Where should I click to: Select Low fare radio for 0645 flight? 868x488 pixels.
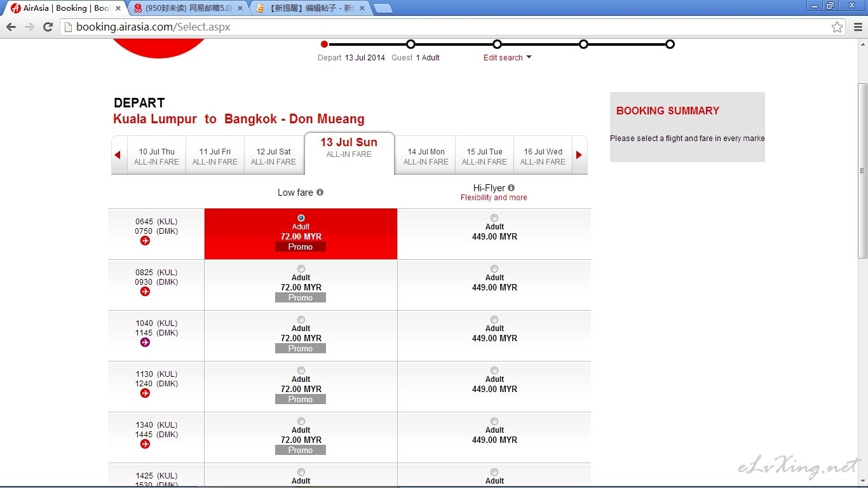[301, 218]
